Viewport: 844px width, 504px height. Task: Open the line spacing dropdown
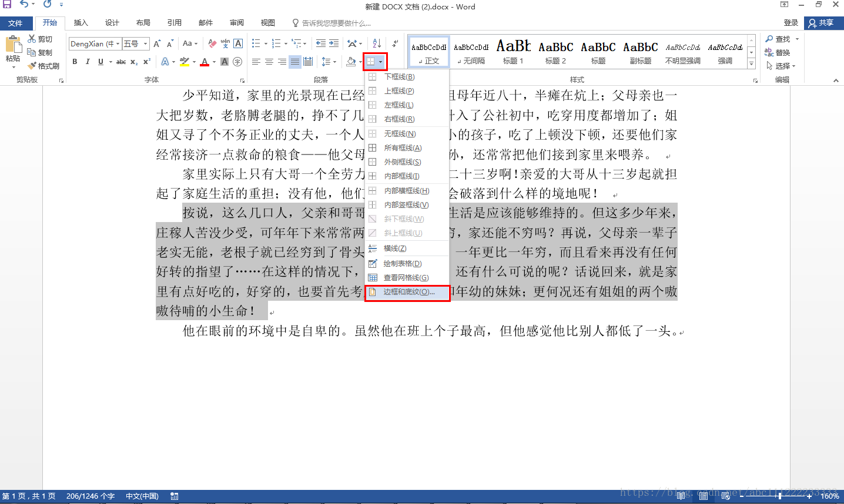click(x=334, y=62)
